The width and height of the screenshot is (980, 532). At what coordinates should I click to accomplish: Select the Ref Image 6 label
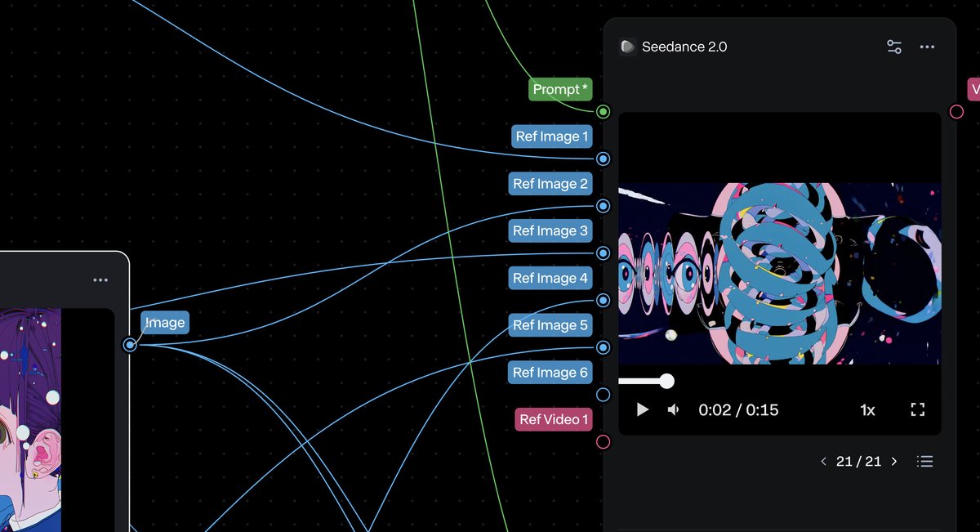click(x=550, y=373)
